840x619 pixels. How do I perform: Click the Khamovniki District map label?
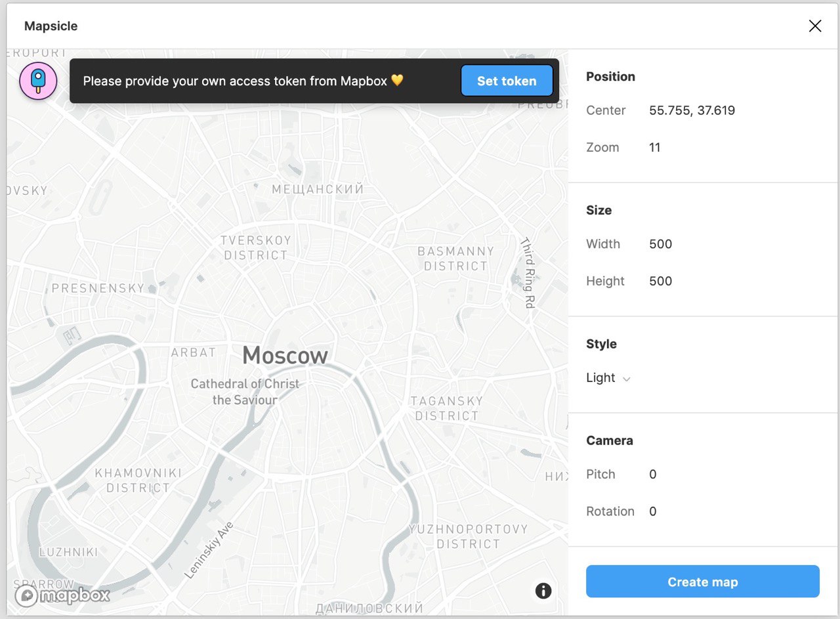pyautogui.click(x=138, y=480)
